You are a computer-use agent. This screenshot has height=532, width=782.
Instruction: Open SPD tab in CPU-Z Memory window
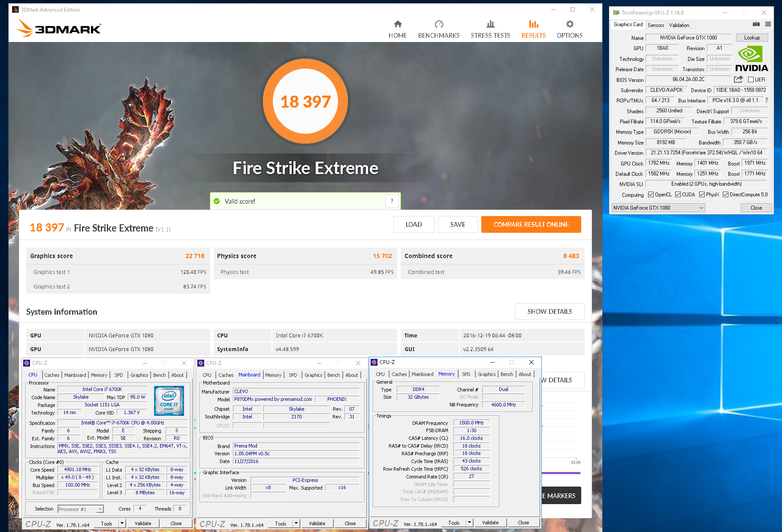click(x=466, y=374)
